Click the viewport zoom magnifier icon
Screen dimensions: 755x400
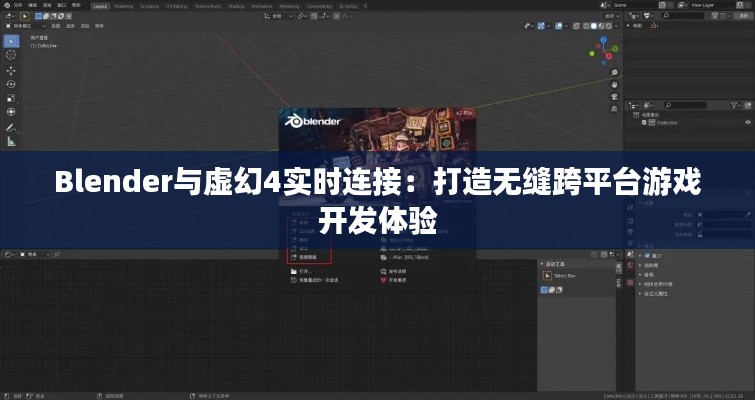(614, 73)
